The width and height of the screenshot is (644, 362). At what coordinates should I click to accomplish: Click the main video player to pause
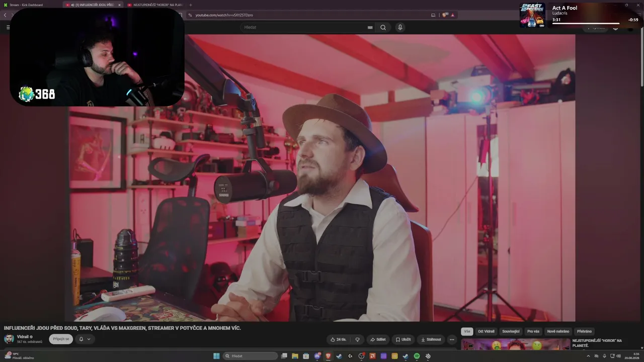coord(322,178)
